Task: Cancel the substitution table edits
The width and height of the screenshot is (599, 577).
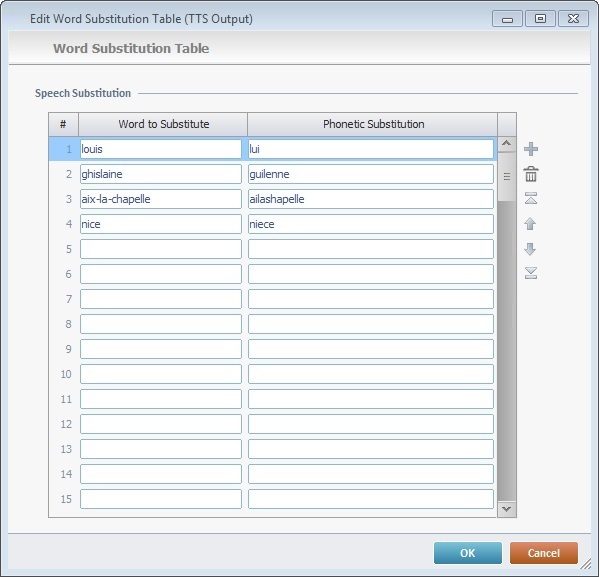Action: (x=544, y=553)
